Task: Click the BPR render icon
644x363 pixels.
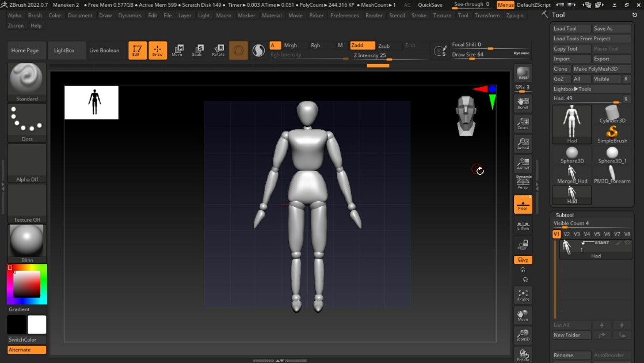Action: tap(523, 73)
